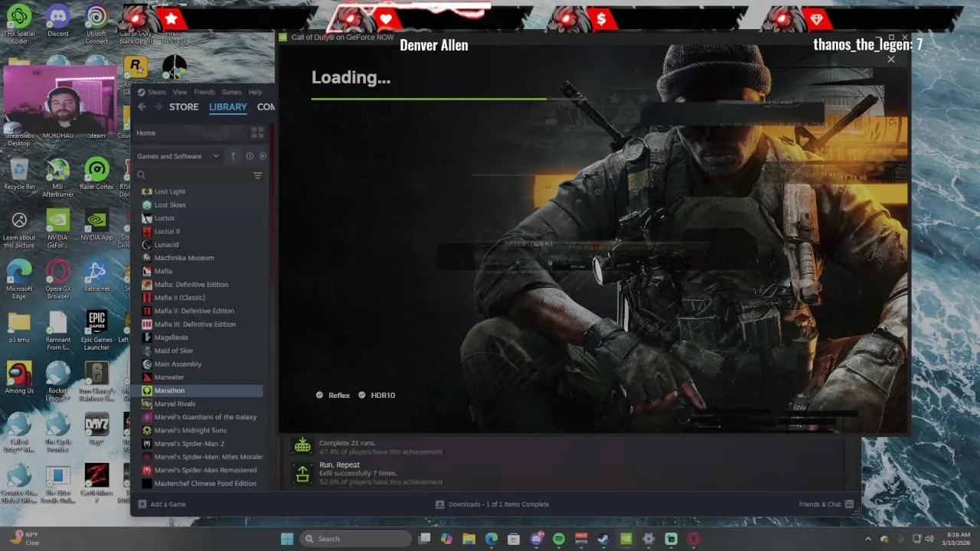This screenshot has height=551, width=980.
Task: Open Friends & Chat in Steam
Action: [x=826, y=504]
